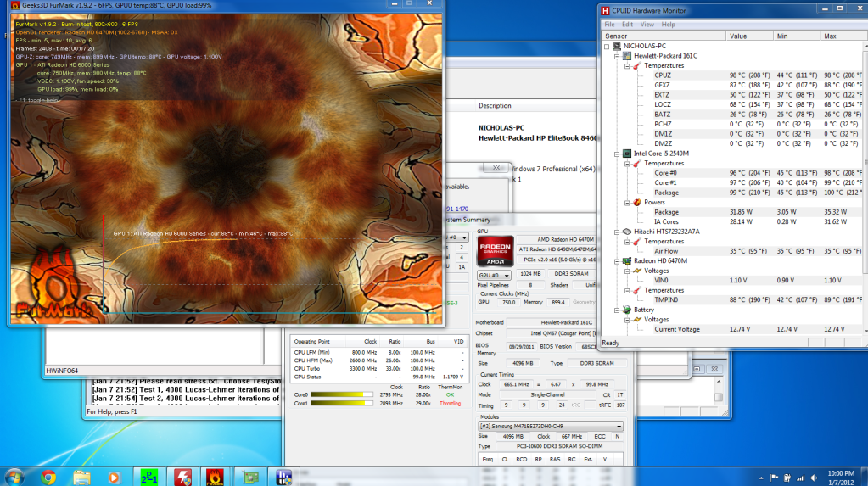Collapse the Intel Core i5 2540M node

click(x=617, y=154)
